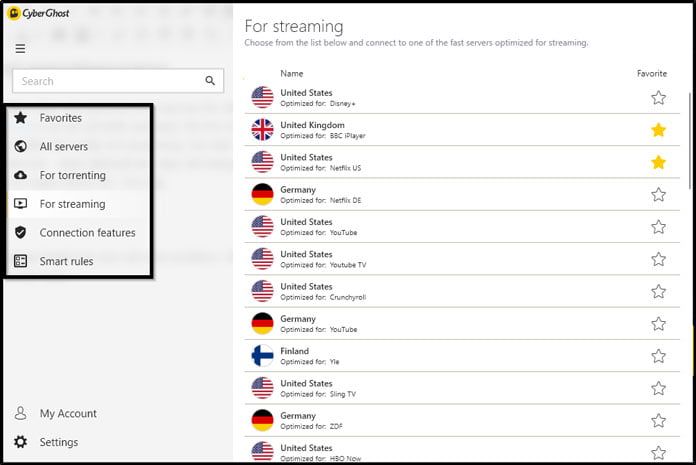Image resolution: width=696 pixels, height=465 pixels.
Task: Favorite the United States YouTube server
Action: 658,227
